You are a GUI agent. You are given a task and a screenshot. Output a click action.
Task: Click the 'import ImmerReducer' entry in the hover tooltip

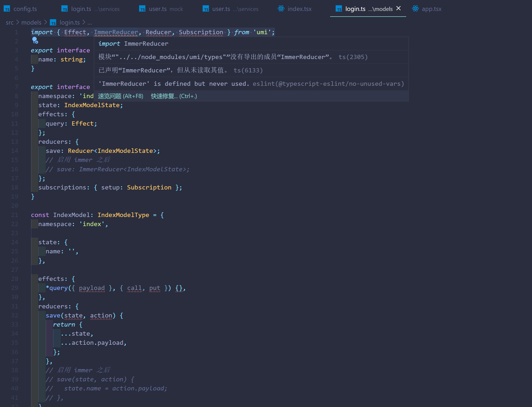[133, 44]
